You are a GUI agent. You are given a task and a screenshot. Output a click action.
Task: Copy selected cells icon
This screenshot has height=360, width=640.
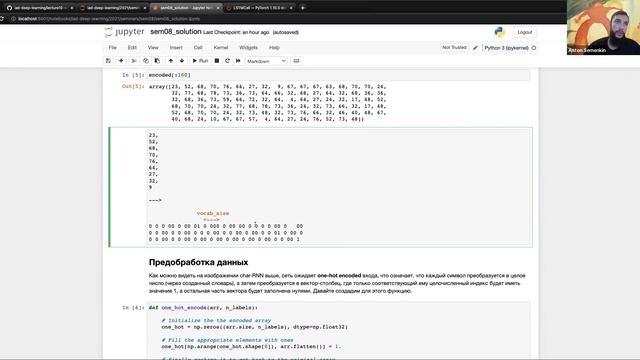pos(146,61)
